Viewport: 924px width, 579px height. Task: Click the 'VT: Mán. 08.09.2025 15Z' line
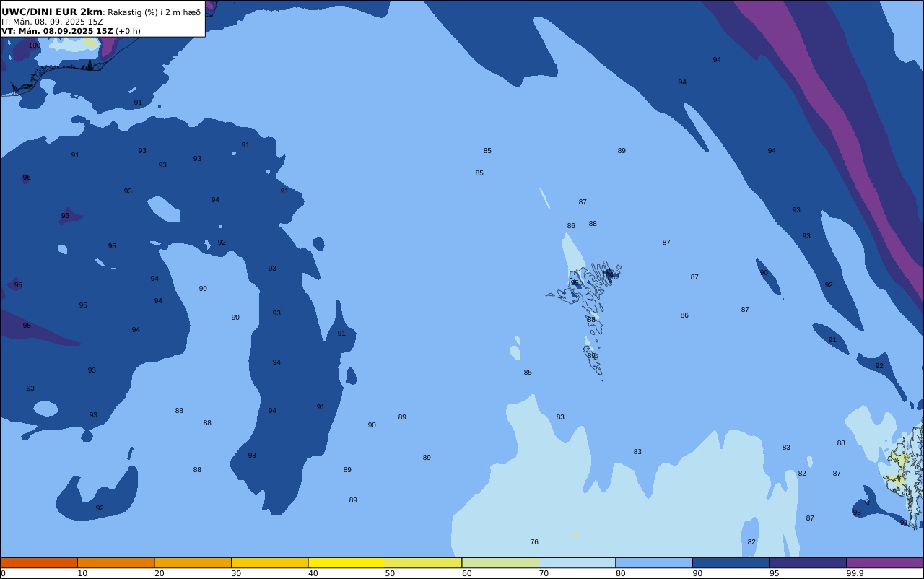click(x=57, y=31)
